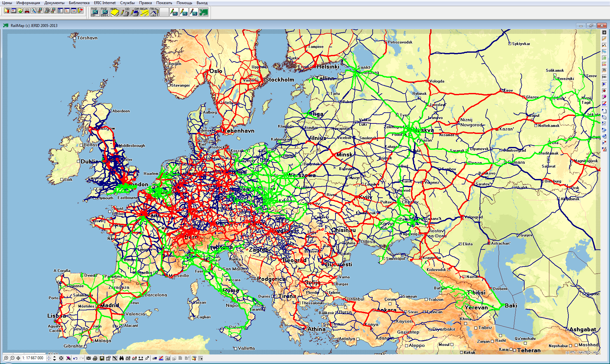610x364 pixels.
Task: Open the Библиотека menu
Action: [x=79, y=3]
